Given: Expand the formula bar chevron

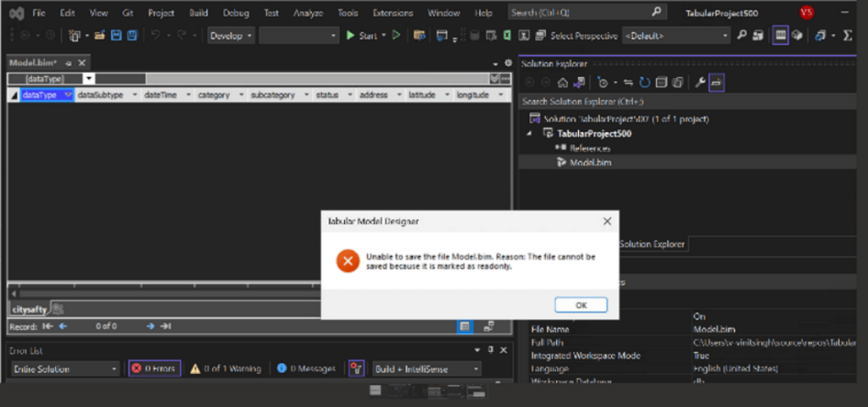Looking at the screenshot, I should point(494,79).
